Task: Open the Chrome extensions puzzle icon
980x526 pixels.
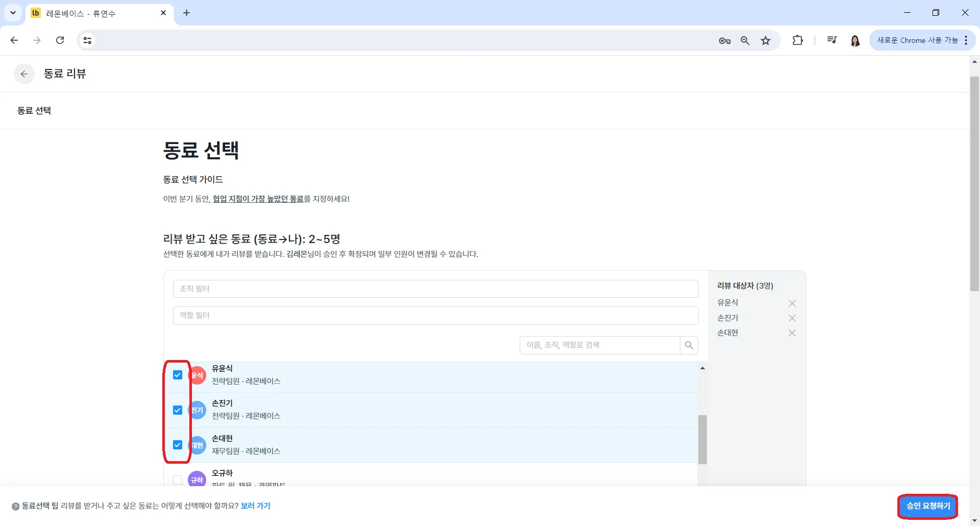Action: click(798, 40)
